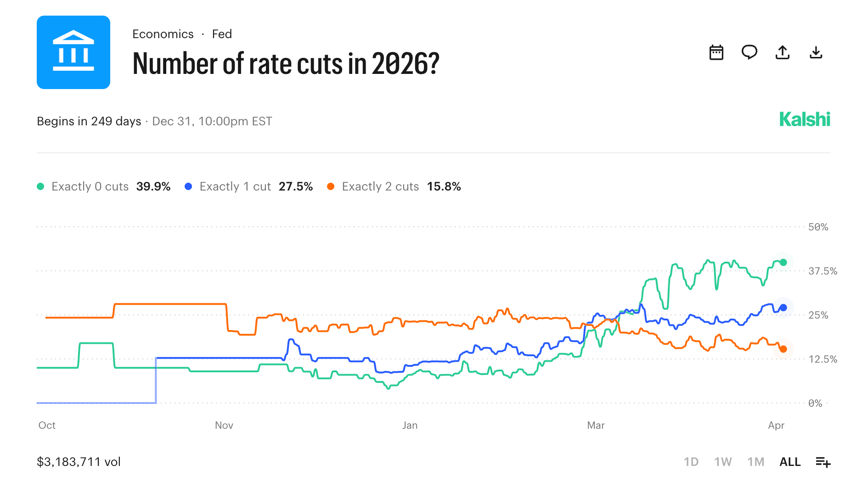The height and width of the screenshot is (482, 868).
Task: Open the market calendar icon
Action: pyautogui.click(x=716, y=52)
